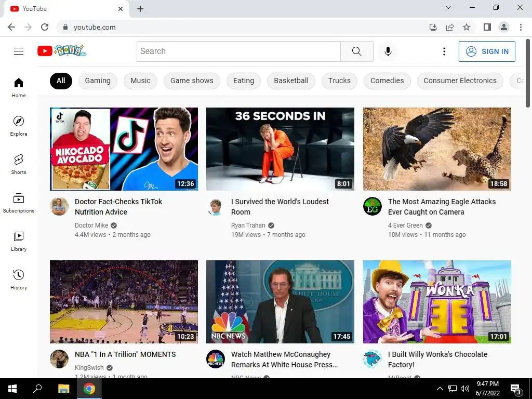Open YouTube settings three-dot menu

tap(444, 51)
